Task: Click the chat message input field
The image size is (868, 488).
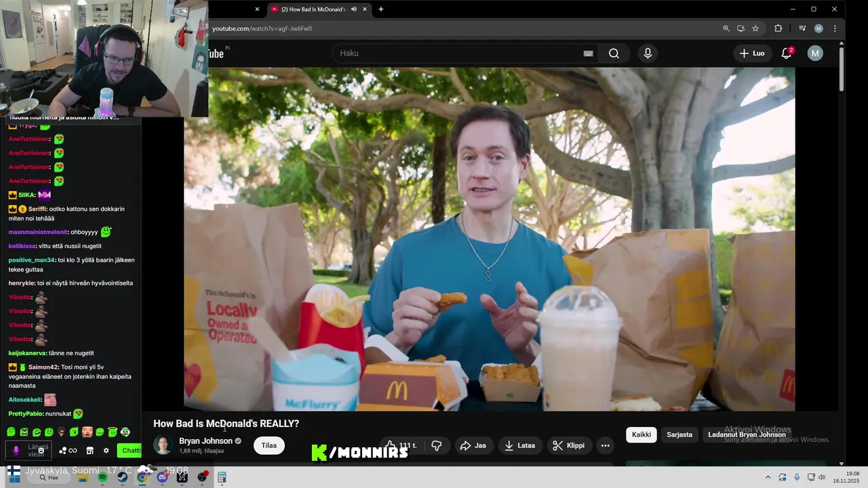Action: point(28,450)
